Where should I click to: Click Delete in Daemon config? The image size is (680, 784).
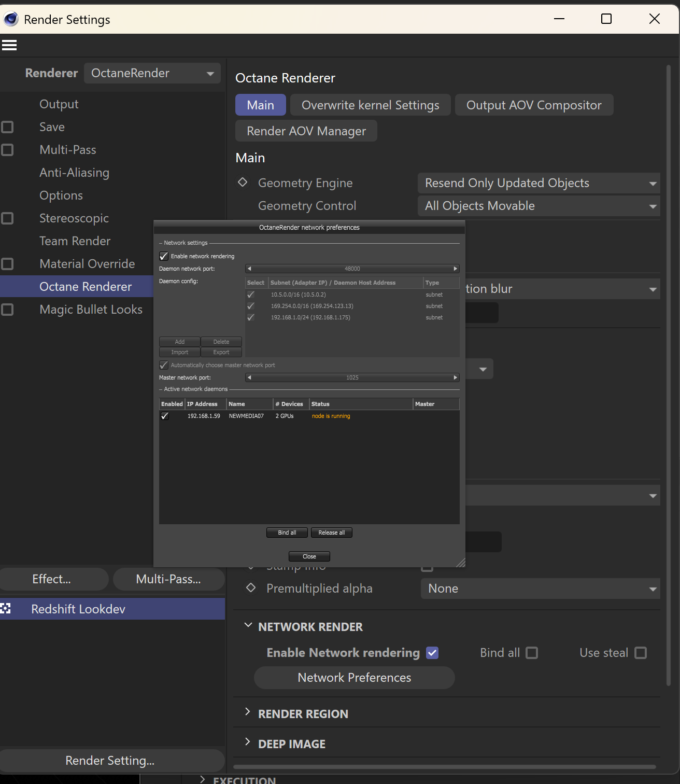221,342
